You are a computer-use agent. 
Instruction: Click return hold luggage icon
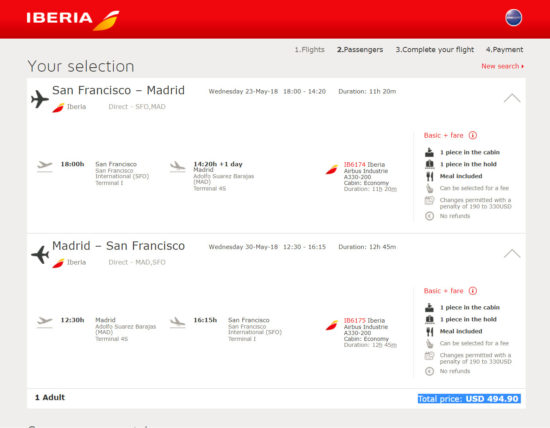pyautogui.click(x=429, y=320)
